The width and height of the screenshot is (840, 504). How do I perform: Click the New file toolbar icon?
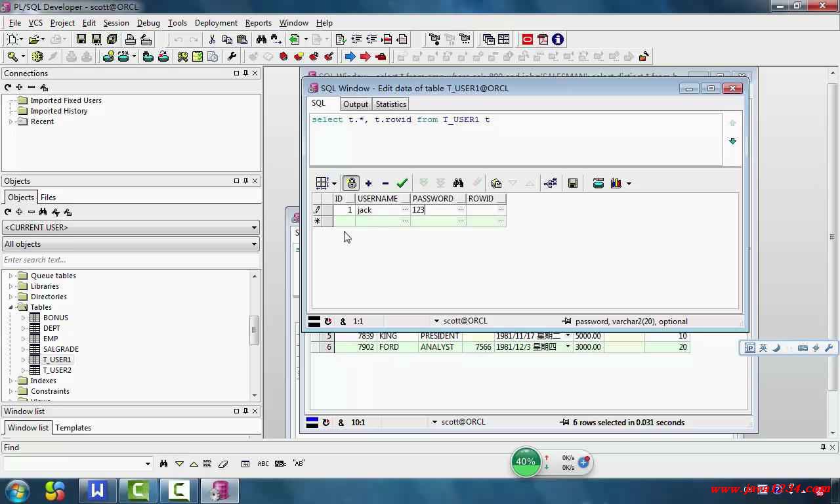pos(12,39)
